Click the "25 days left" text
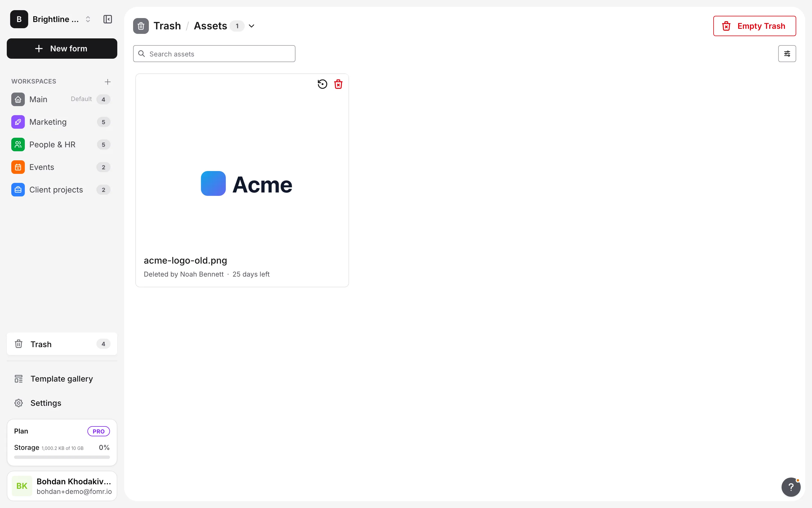The image size is (812, 508). [251, 274]
